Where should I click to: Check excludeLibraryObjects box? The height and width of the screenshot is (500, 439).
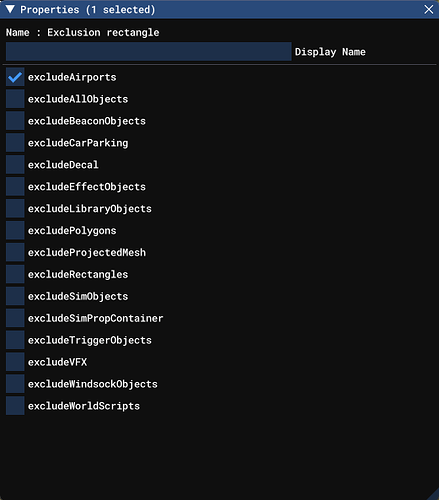click(x=15, y=209)
